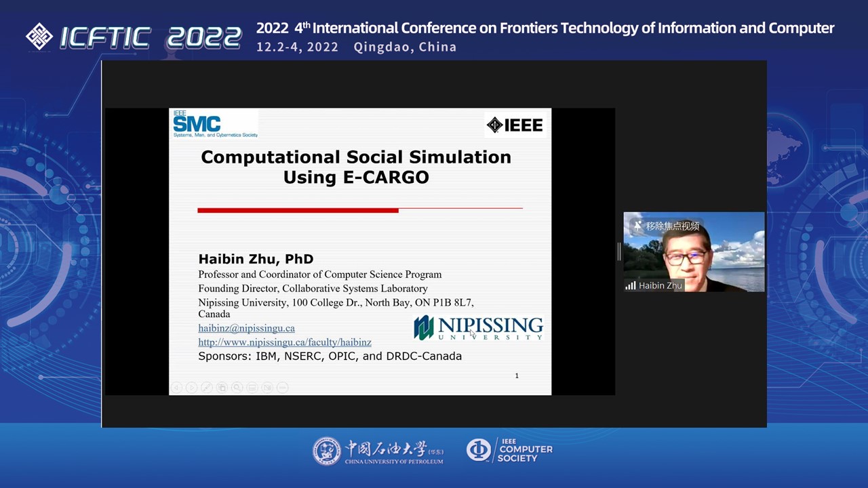Click the IEEE Computer Society logo
The image size is (868, 488).
[509, 451]
